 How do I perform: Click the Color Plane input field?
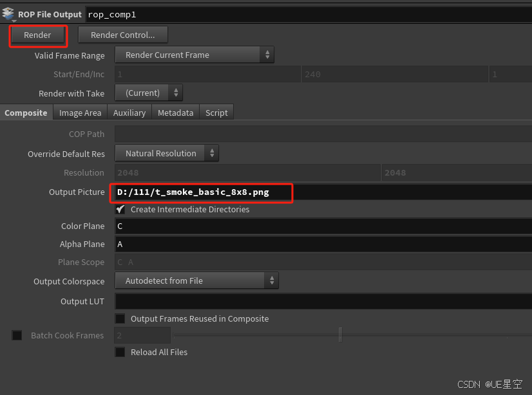[x=323, y=226]
